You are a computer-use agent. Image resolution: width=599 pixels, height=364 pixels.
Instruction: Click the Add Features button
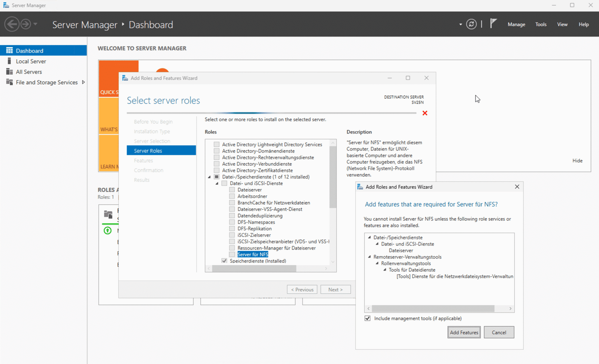[464, 332]
